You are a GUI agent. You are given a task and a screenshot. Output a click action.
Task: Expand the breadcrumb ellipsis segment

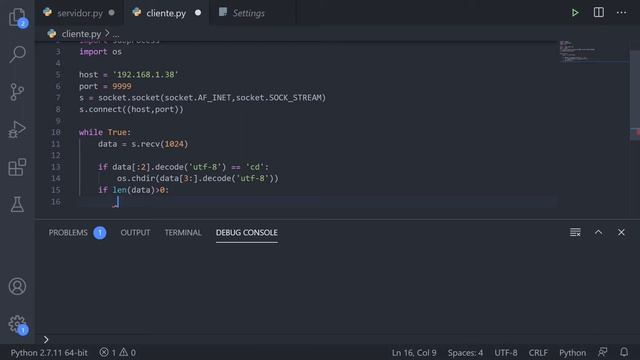(116, 34)
